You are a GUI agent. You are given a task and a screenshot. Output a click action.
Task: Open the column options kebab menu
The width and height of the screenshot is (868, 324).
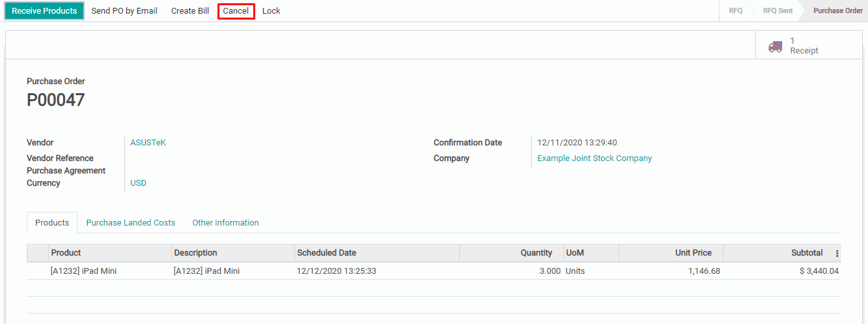coord(837,254)
